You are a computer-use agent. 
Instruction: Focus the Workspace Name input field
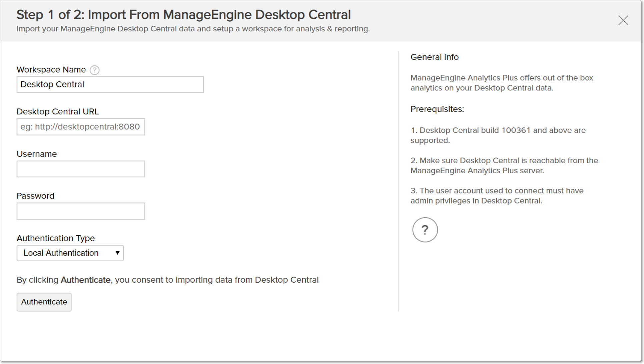point(110,84)
